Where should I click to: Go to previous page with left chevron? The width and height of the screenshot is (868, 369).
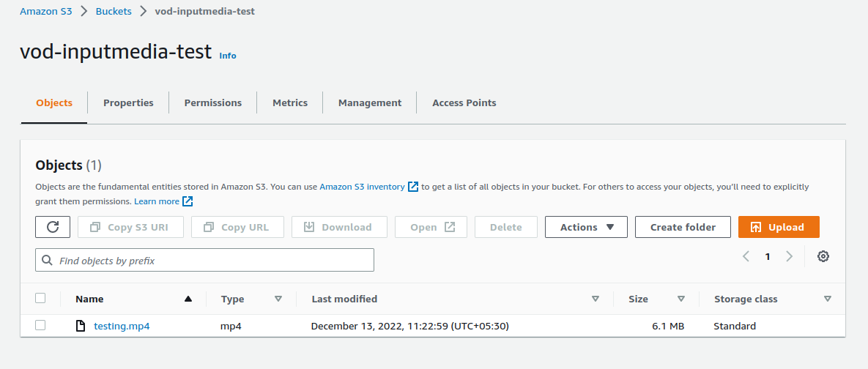[x=746, y=256]
